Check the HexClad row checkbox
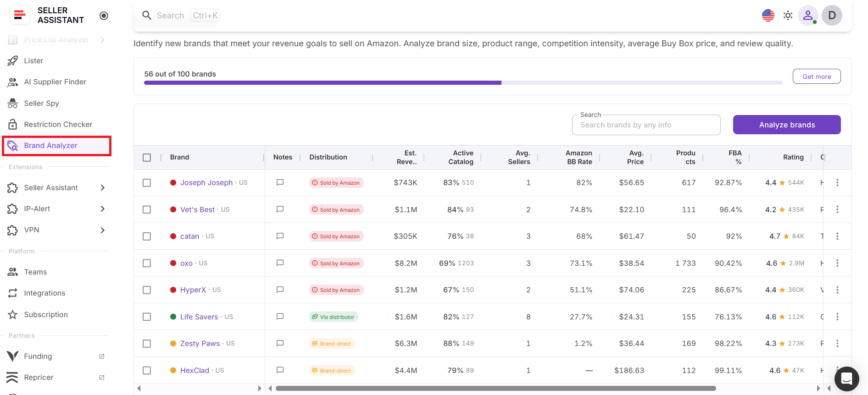The width and height of the screenshot is (868, 395). (x=147, y=370)
